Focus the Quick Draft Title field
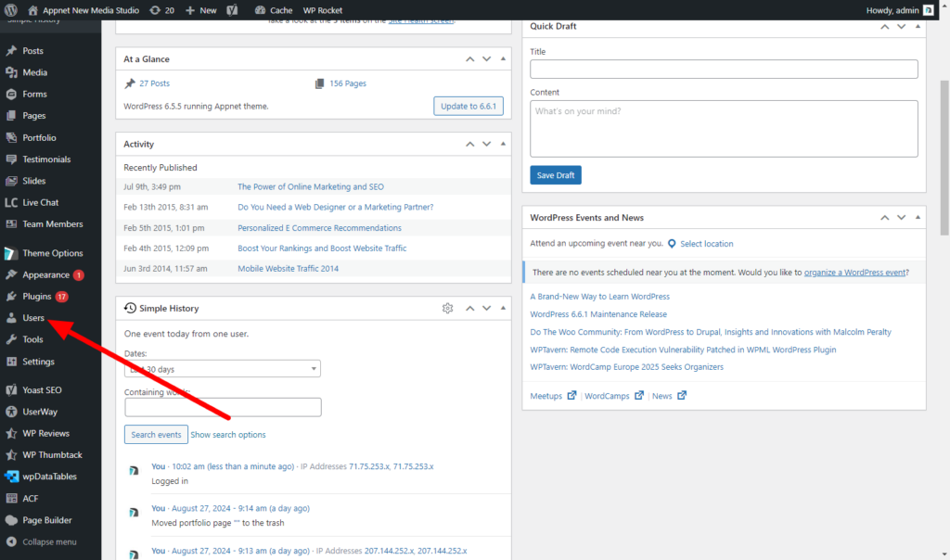950x560 pixels. click(x=724, y=69)
